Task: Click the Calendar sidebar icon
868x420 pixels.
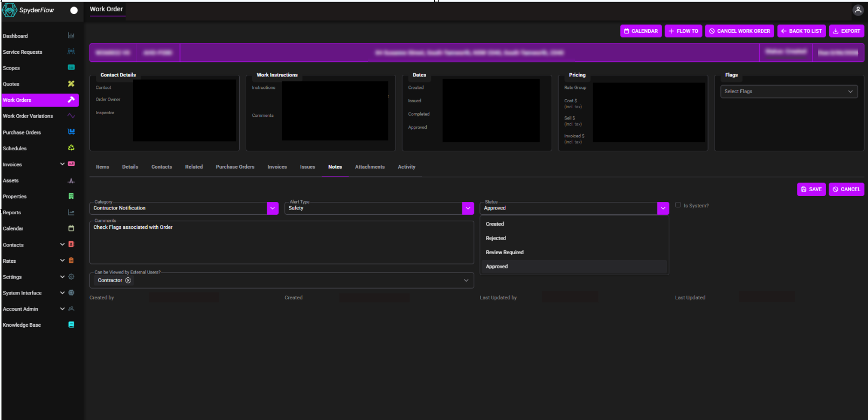Action: (71, 228)
